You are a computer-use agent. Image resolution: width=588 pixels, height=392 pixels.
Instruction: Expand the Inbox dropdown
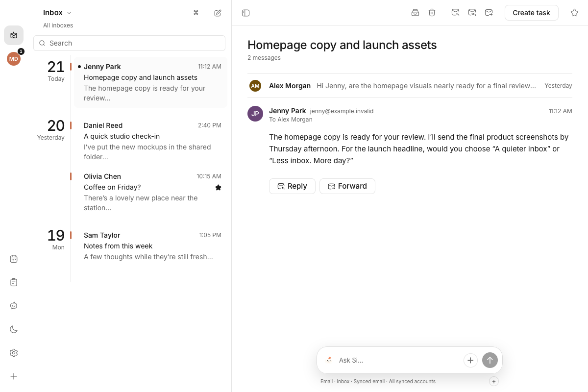(57, 13)
